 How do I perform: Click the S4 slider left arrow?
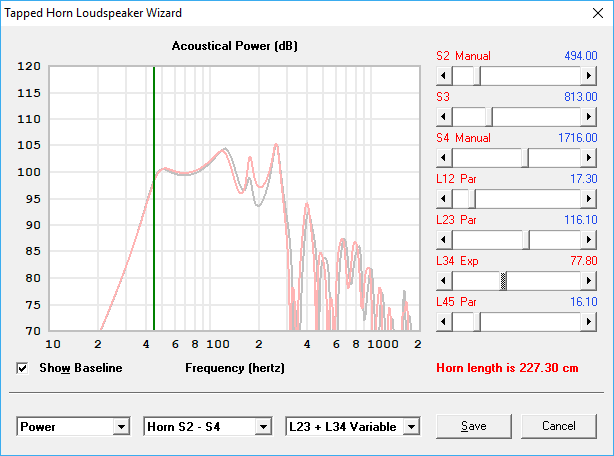tap(444, 158)
